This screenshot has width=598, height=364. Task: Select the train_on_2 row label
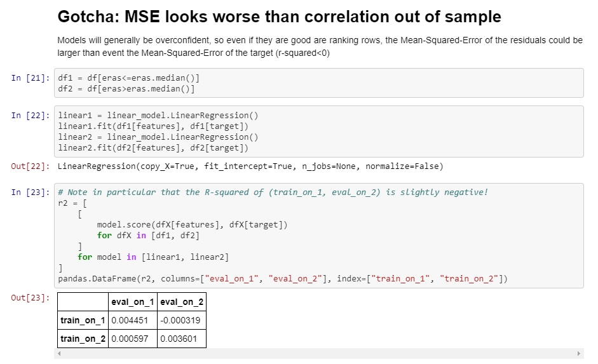[83, 339]
